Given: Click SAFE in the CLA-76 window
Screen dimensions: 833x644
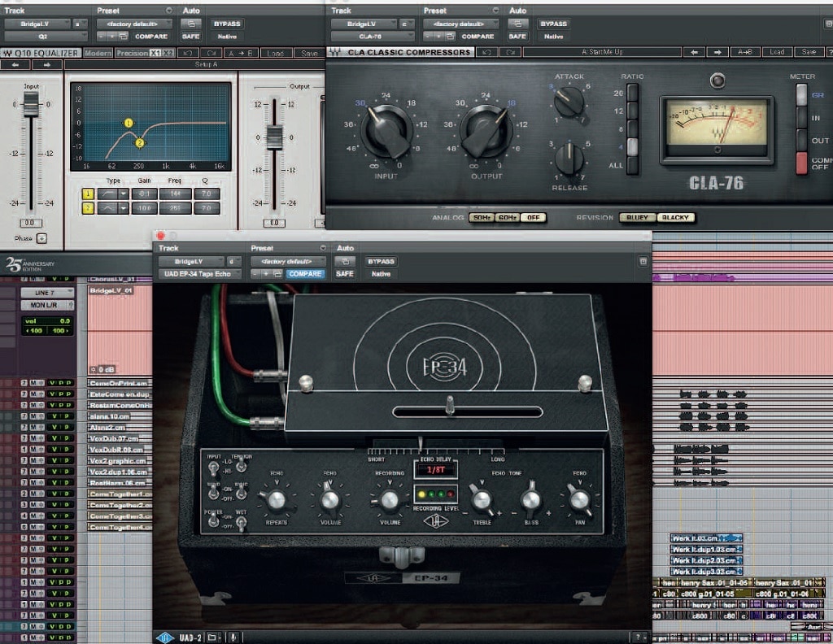Looking at the screenshot, I should [517, 37].
